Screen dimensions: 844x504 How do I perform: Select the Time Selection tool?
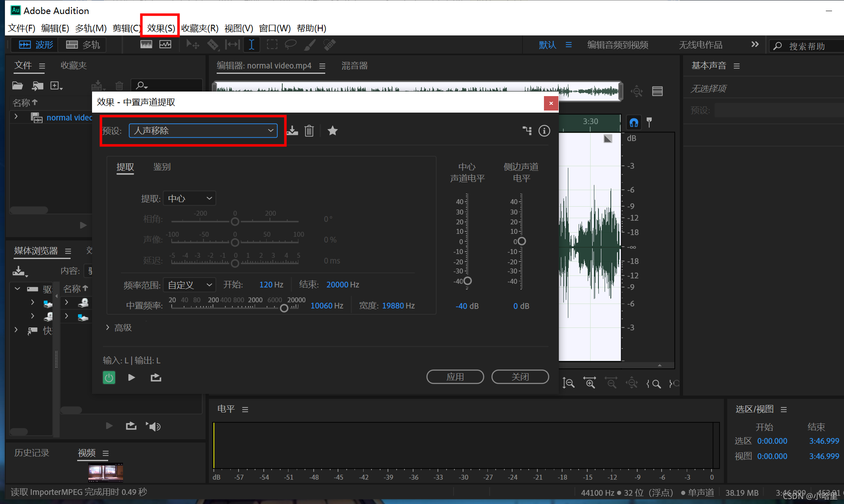[251, 45]
